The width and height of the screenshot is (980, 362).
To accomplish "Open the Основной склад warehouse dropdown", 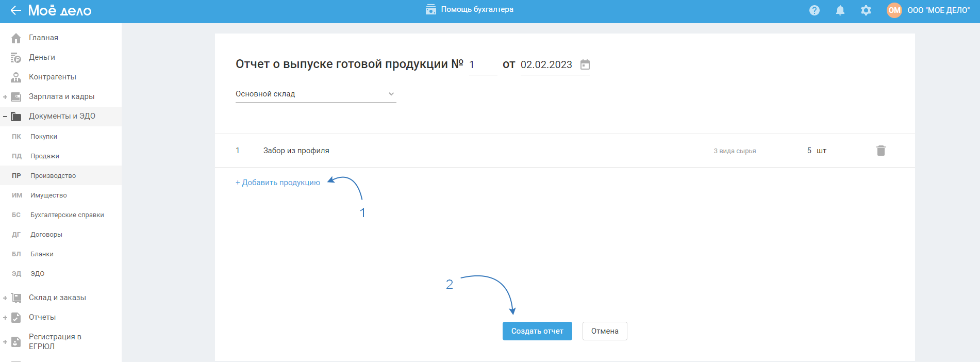I will pos(316,94).
